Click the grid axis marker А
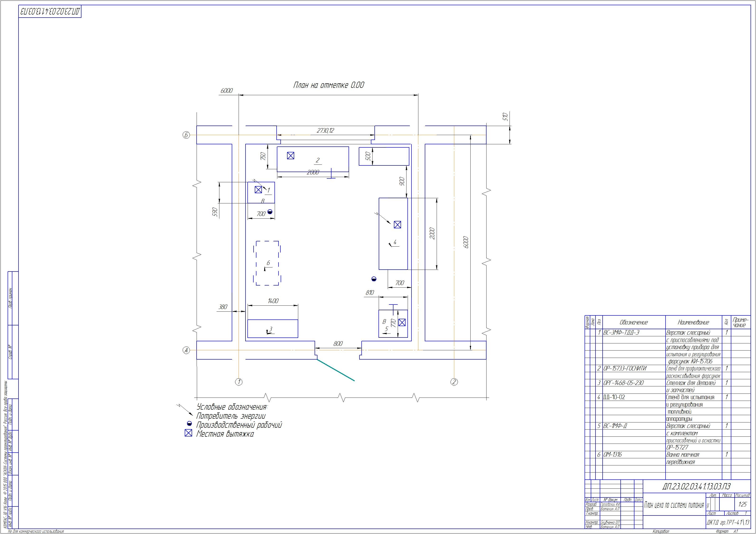This screenshot has width=756, height=534. click(x=186, y=351)
